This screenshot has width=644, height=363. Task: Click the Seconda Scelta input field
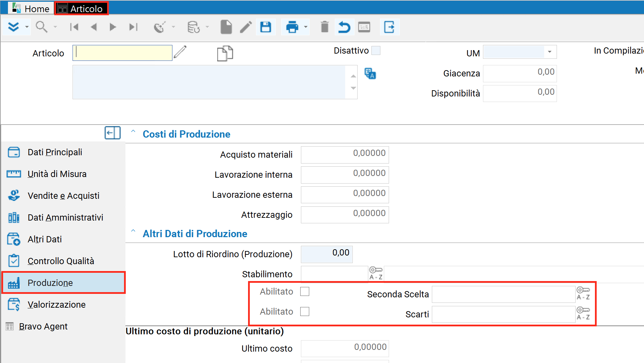pyautogui.click(x=503, y=294)
